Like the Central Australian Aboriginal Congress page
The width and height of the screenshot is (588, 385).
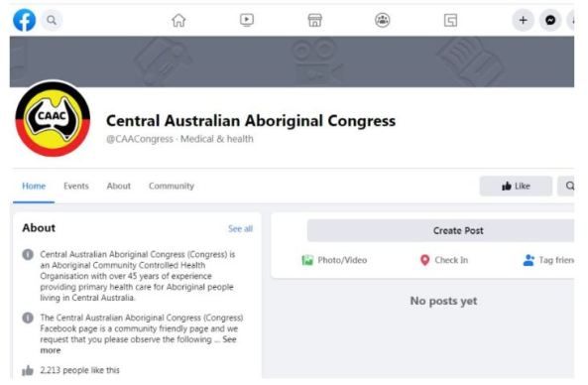(x=516, y=186)
